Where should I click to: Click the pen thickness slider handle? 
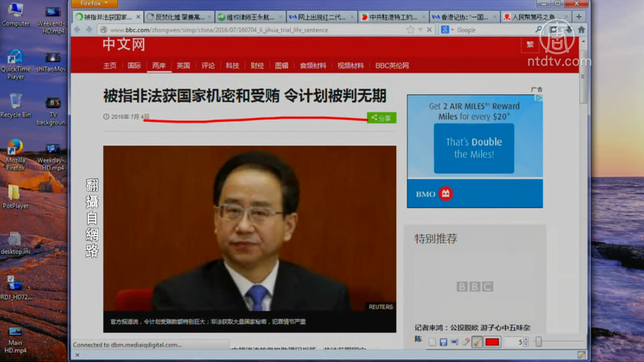tap(539, 342)
